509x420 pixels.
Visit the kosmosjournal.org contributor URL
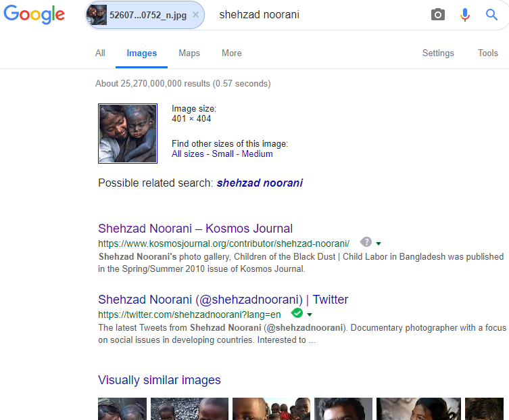point(224,243)
